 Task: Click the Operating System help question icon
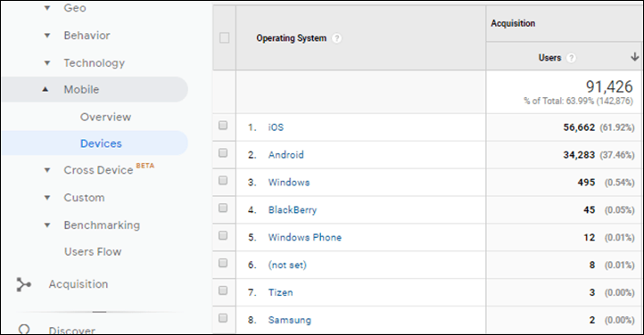(337, 38)
